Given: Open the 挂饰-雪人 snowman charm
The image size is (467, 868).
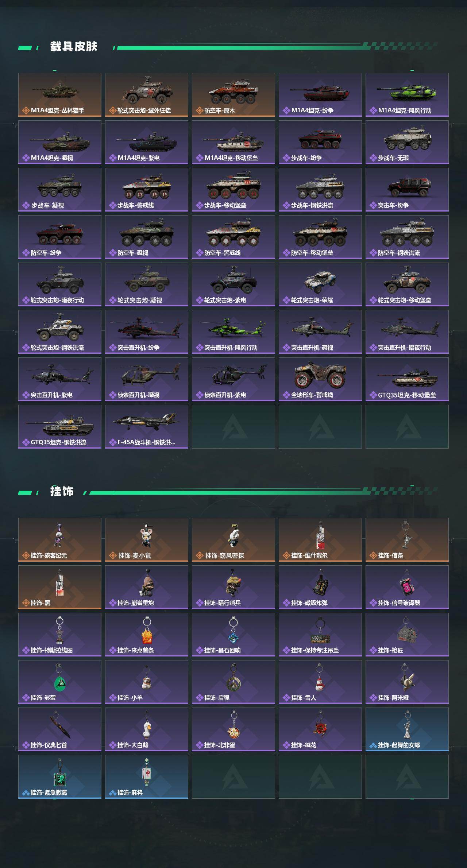Looking at the screenshot, I should (320, 682).
